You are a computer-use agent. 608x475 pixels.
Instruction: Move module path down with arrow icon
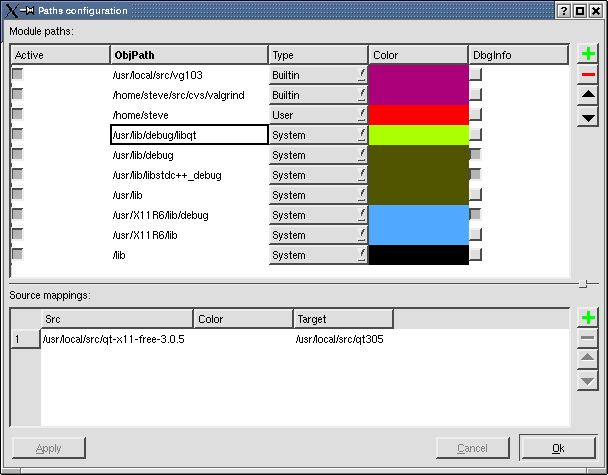point(588,118)
